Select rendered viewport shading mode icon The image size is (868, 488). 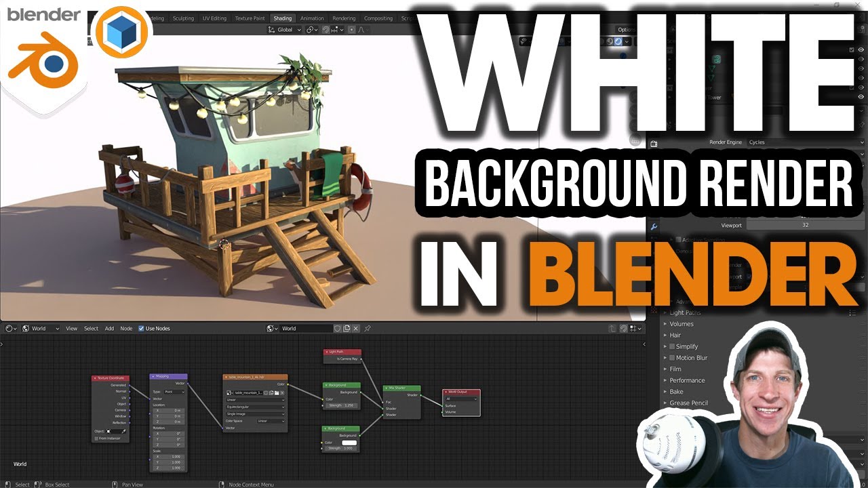618,41
